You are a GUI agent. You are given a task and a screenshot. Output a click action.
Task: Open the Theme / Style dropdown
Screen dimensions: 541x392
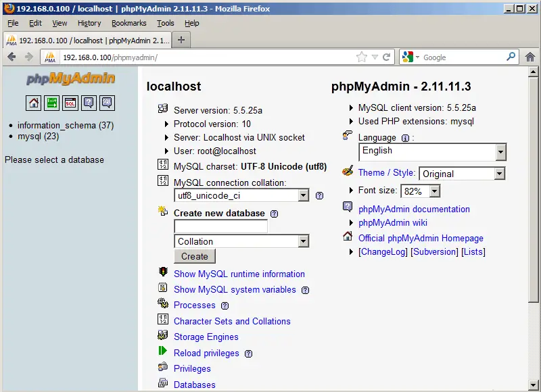pos(499,174)
